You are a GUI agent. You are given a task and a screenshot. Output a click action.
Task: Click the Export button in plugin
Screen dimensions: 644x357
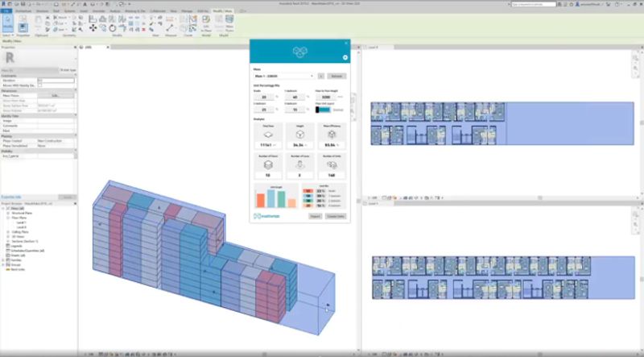315,216
